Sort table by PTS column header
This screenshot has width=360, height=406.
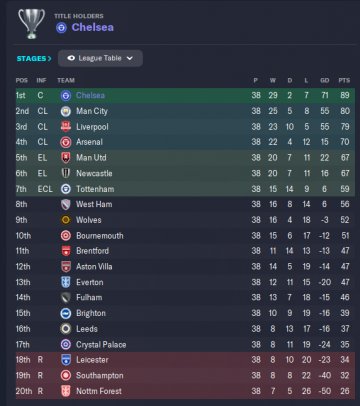[x=344, y=80]
